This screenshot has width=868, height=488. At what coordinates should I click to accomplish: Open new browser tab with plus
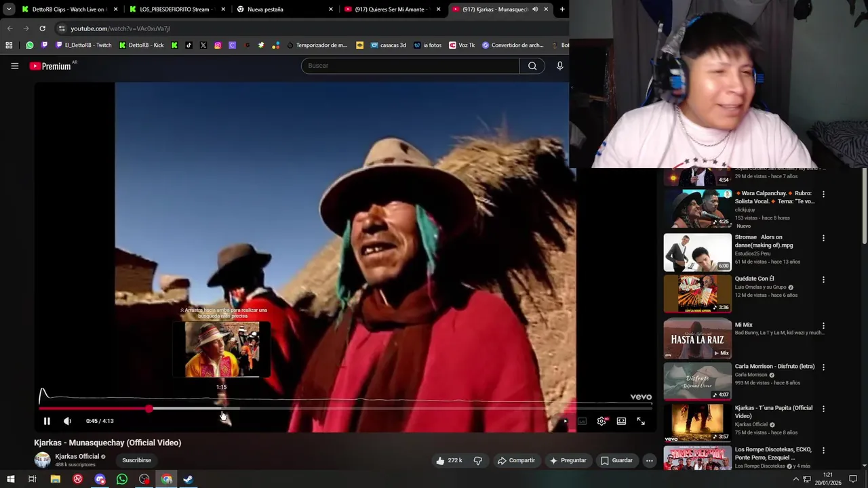click(562, 9)
